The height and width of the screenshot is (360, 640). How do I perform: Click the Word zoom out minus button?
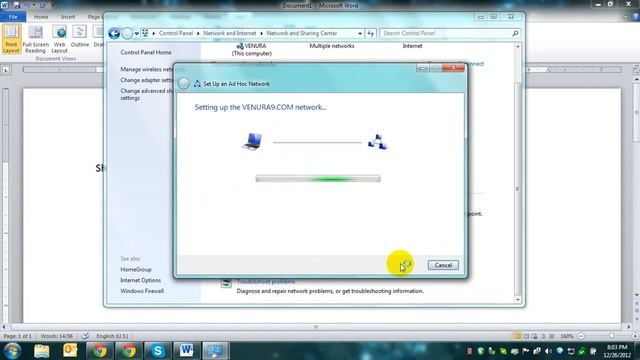581,336
